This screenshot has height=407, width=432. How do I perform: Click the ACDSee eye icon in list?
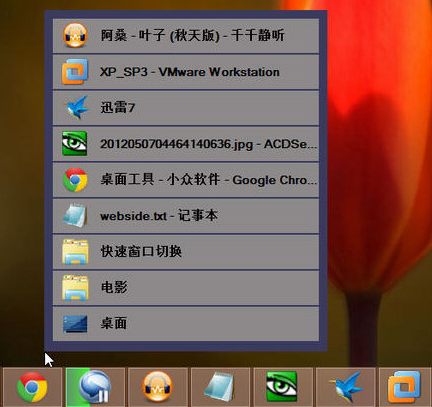click(75, 144)
